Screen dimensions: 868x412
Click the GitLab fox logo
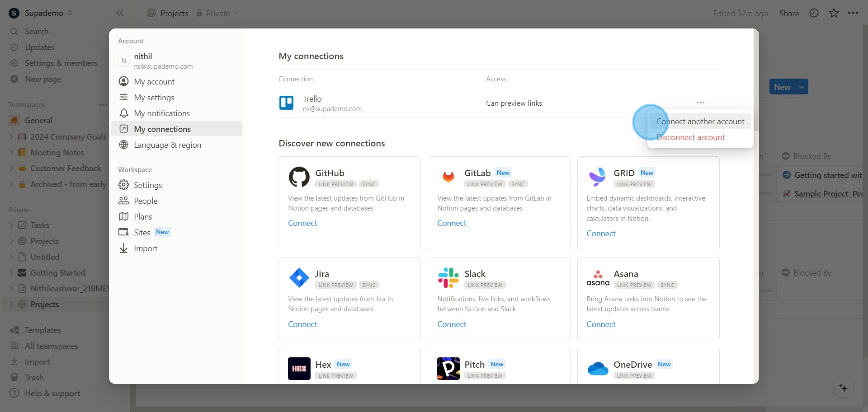pos(448,177)
